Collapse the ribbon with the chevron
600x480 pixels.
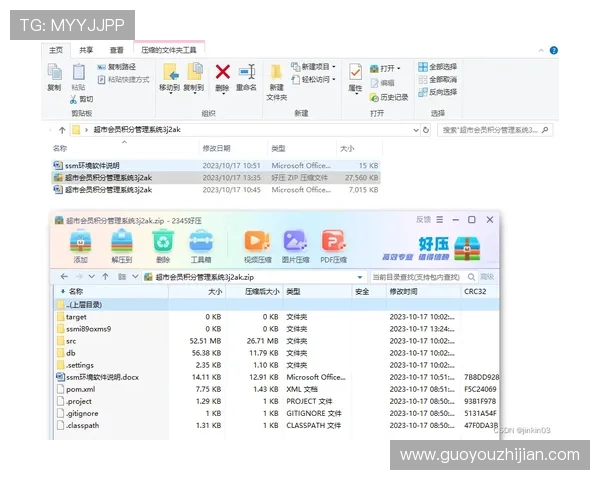tap(541, 51)
